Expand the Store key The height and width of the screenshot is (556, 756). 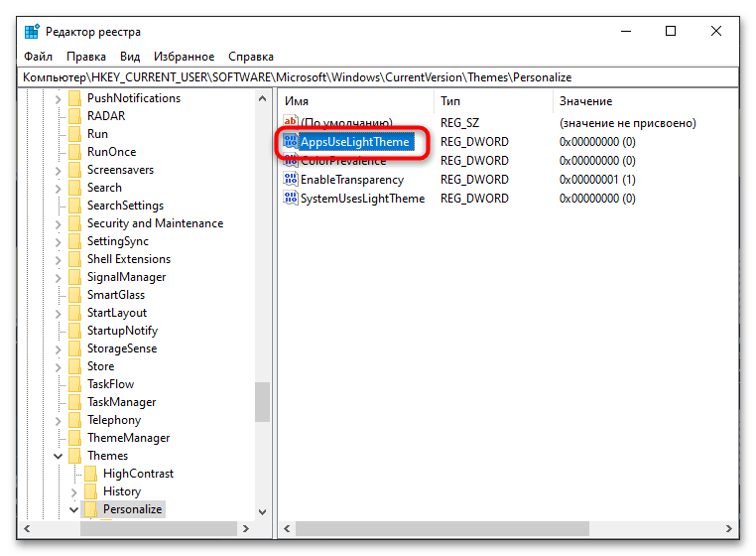pos(59,366)
